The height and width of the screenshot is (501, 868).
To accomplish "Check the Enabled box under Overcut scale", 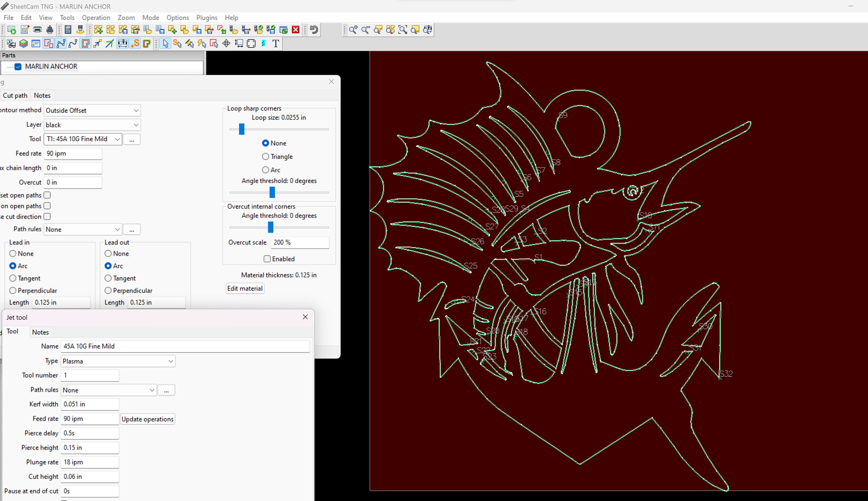I will coord(267,259).
